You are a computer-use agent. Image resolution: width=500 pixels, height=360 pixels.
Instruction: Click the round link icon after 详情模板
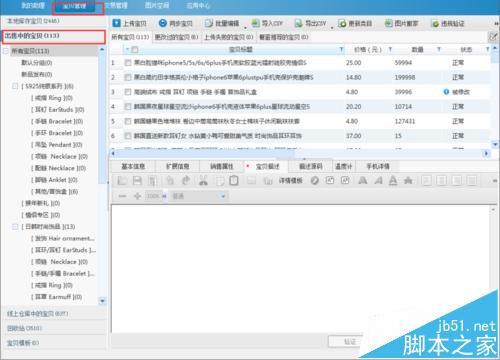(x=315, y=181)
